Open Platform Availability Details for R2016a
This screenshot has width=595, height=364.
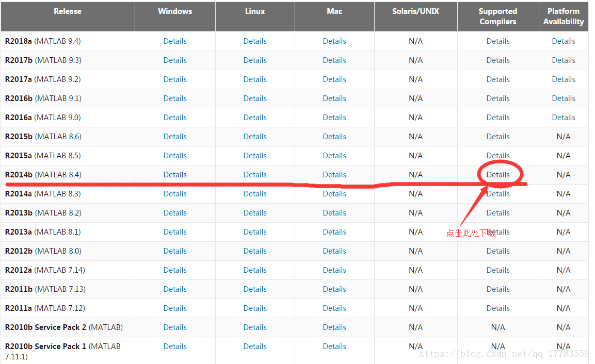pos(564,118)
